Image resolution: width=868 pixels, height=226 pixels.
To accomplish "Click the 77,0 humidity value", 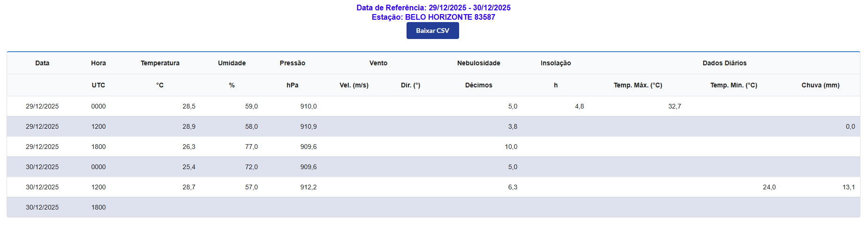I will (x=251, y=147).
